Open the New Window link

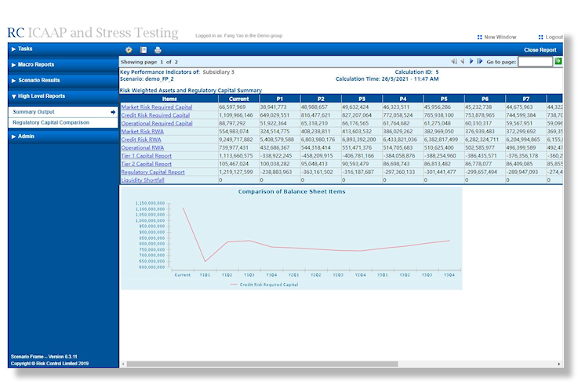point(500,37)
